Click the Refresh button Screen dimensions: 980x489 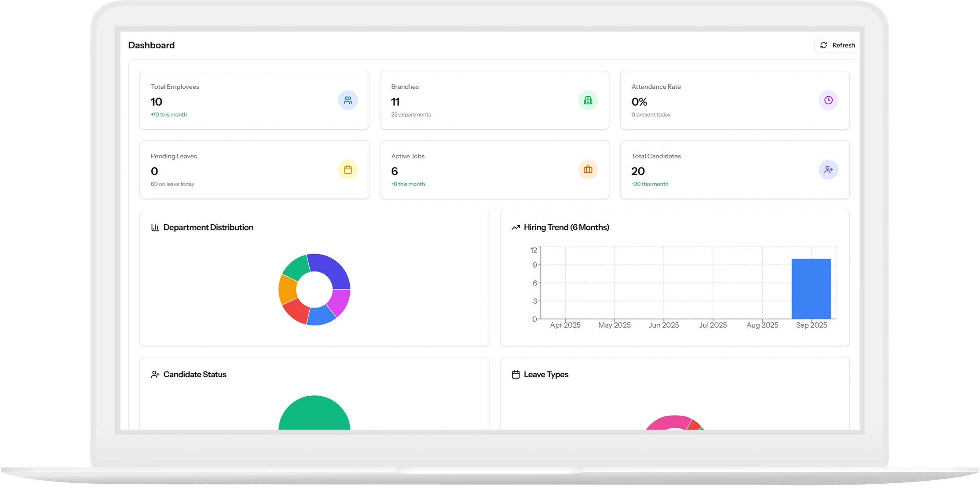[x=837, y=45]
